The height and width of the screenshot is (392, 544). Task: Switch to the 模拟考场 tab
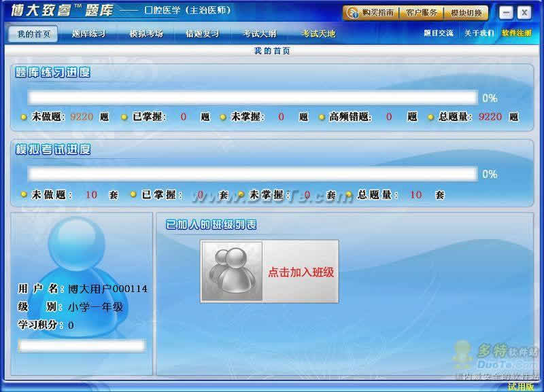click(146, 33)
